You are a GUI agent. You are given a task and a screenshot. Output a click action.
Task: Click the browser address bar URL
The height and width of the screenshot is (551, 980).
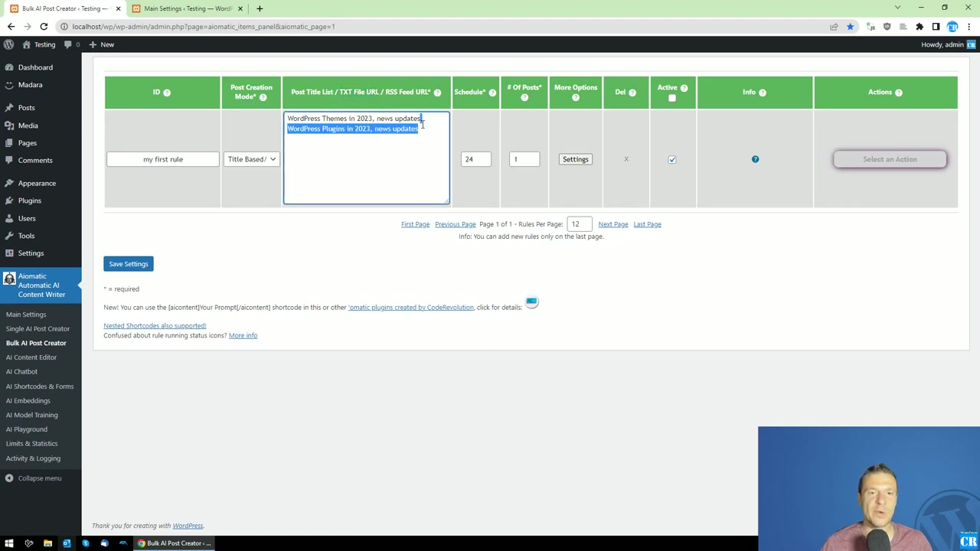pos(204,27)
